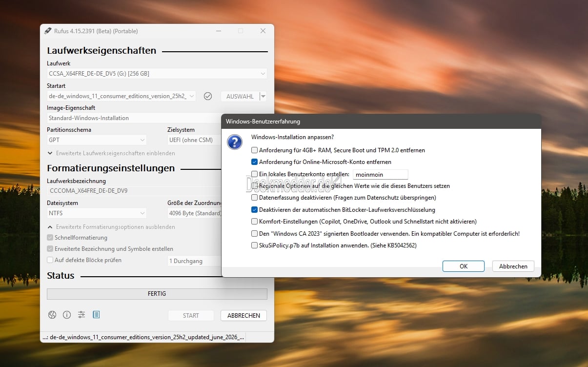Open the Partitionsschema GPT dropdown
The height and width of the screenshot is (367, 588).
click(97, 140)
